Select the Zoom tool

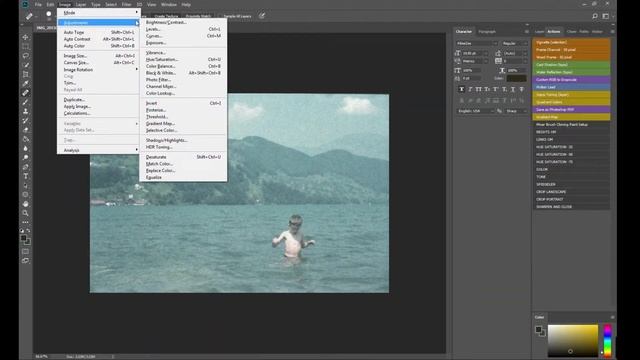click(26, 213)
